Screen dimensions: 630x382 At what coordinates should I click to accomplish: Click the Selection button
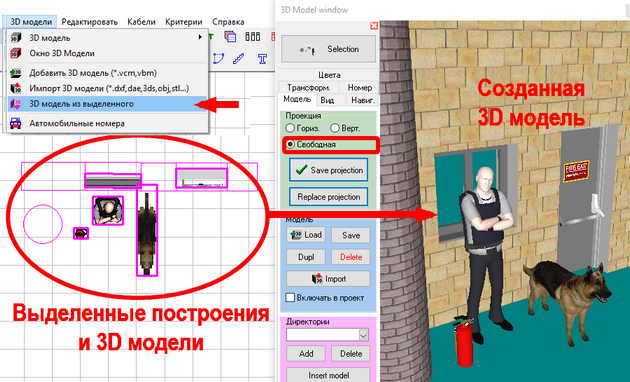328,49
